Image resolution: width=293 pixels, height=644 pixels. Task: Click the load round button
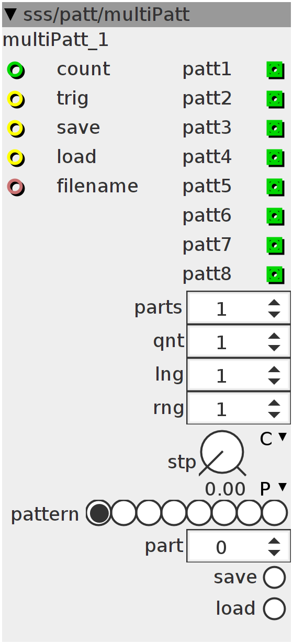click(275, 609)
